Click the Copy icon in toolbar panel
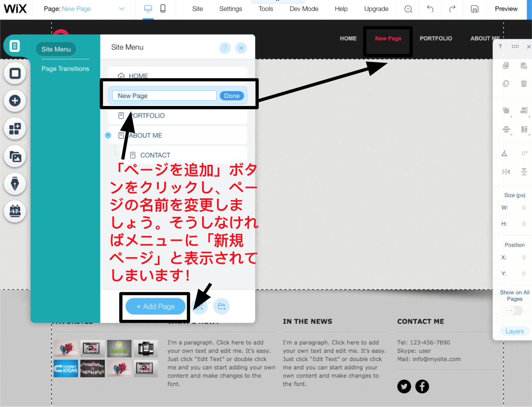This screenshot has width=532, height=407. click(x=506, y=65)
